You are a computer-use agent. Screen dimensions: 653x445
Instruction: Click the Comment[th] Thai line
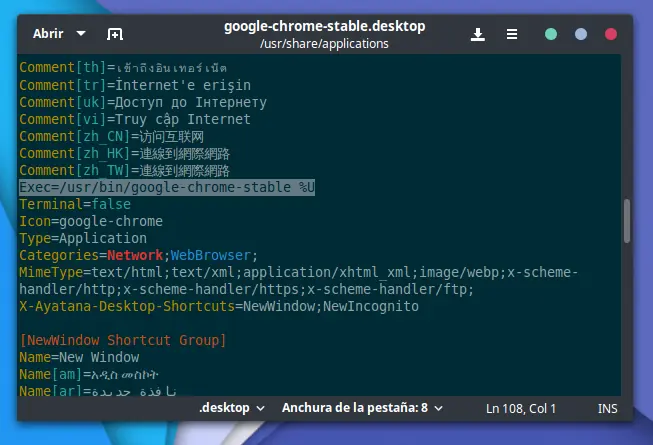coord(123,67)
